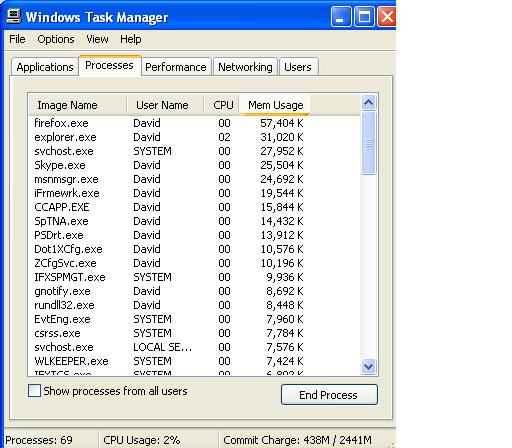This screenshot has width=512, height=448.
Task: Open the File menu
Action: tap(17, 39)
